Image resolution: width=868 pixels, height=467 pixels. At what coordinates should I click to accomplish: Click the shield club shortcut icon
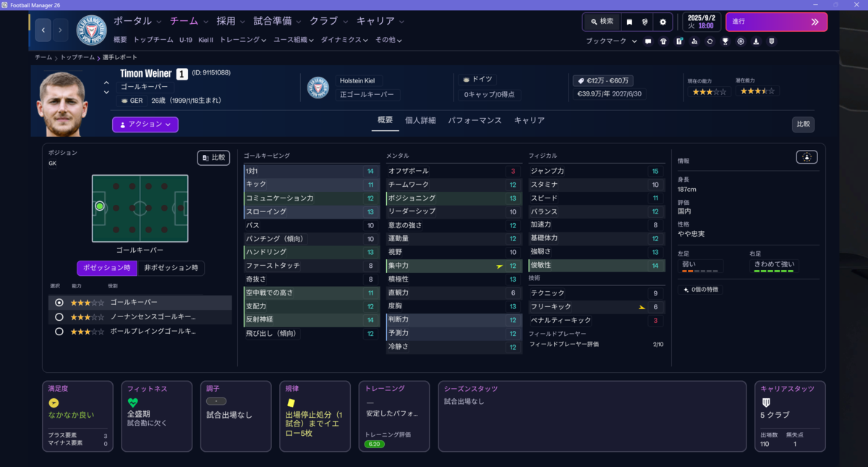click(771, 41)
